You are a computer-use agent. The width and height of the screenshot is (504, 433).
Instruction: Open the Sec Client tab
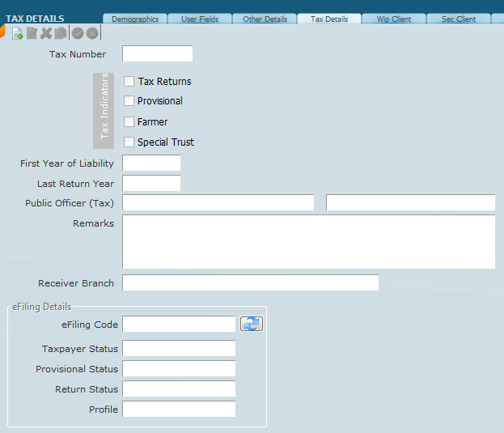click(x=459, y=19)
